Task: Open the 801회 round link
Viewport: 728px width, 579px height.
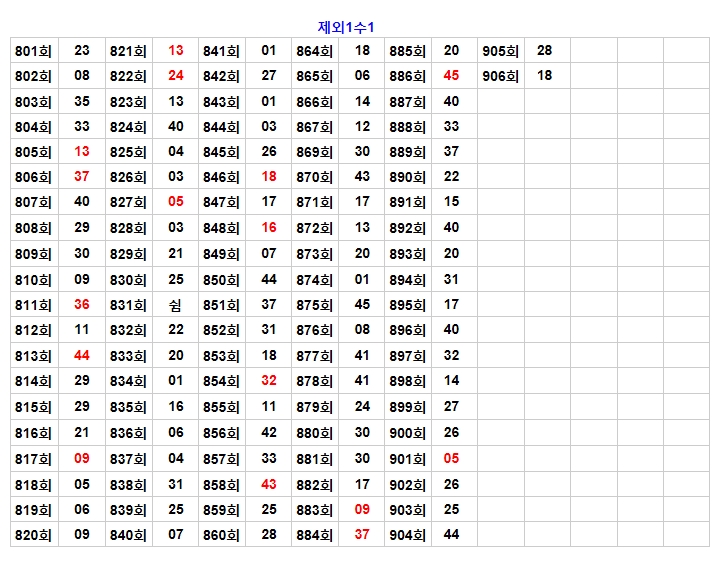Action: [x=33, y=51]
